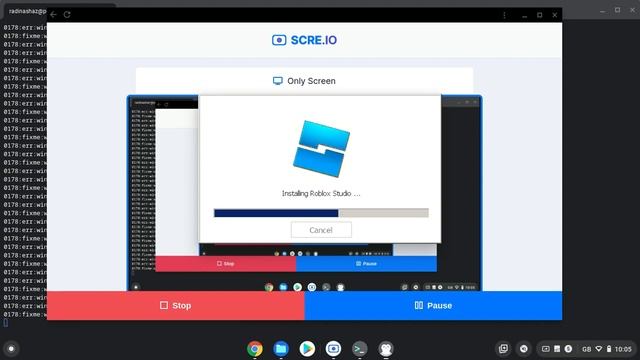Open the Wi-Fi status in system tray
Viewport: 640px width, 360px height.
coord(599,349)
